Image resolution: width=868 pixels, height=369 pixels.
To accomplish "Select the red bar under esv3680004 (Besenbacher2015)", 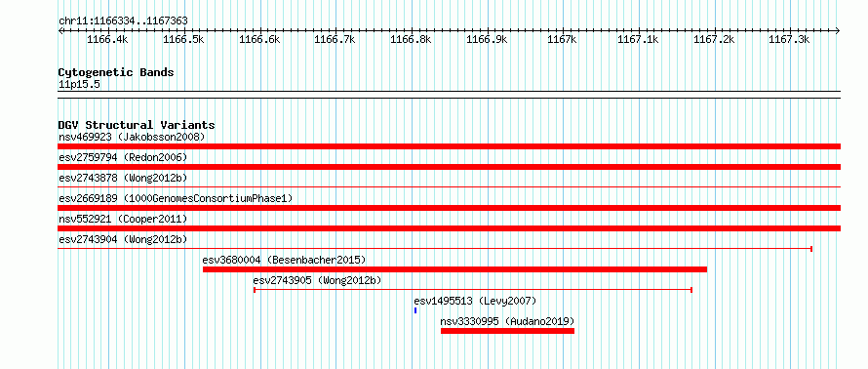I will click(x=455, y=269).
